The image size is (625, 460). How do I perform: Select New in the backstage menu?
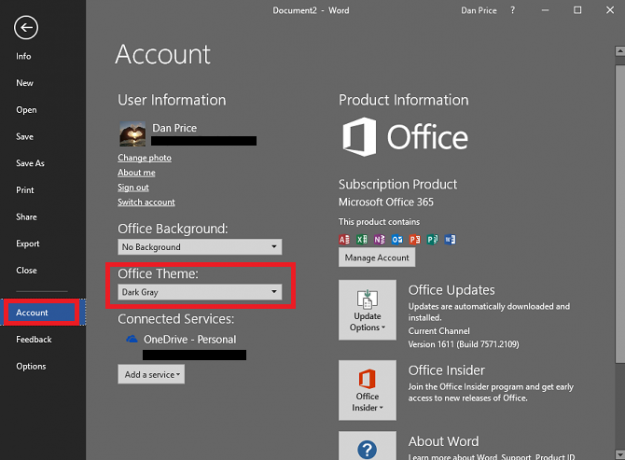coord(25,83)
